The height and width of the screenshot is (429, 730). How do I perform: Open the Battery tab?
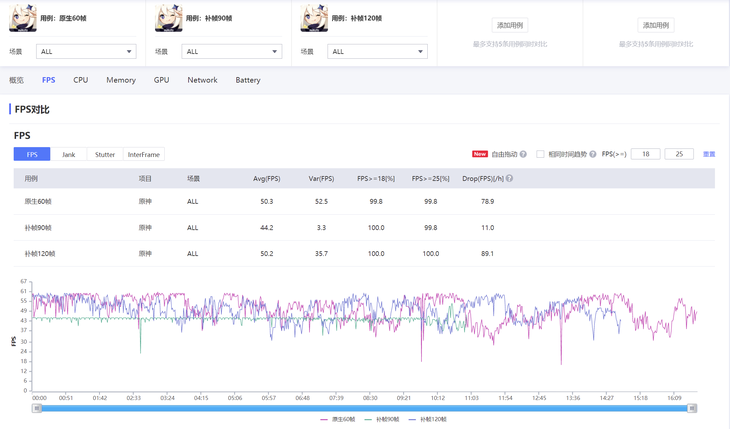point(248,80)
